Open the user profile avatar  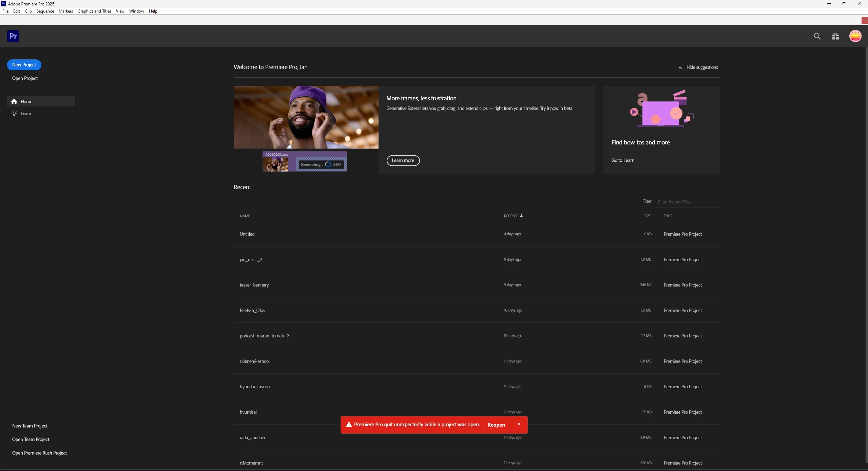[x=855, y=36]
